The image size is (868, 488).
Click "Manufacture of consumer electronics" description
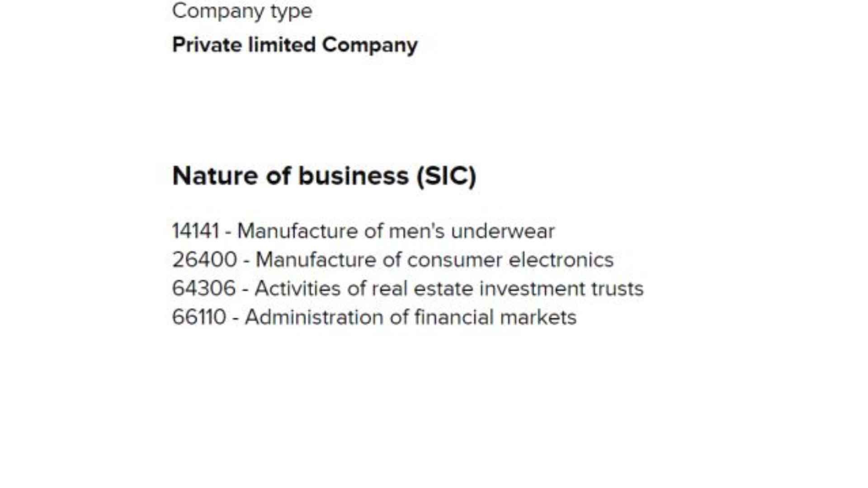434,260
